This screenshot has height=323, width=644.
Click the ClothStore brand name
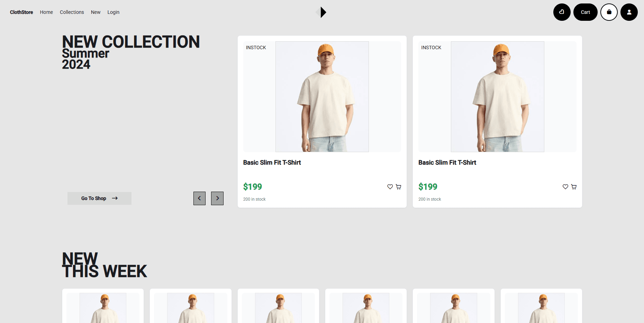(x=21, y=12)
